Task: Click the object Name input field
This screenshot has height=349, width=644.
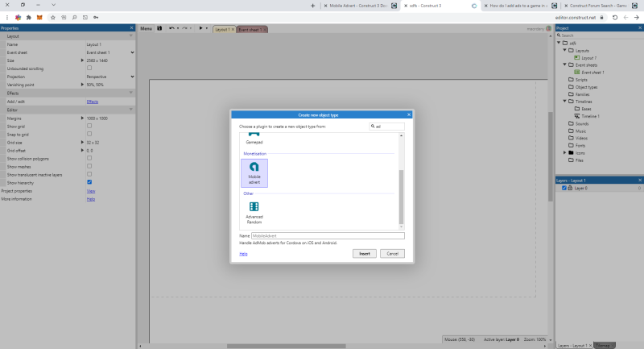Action: coord(328,236)
